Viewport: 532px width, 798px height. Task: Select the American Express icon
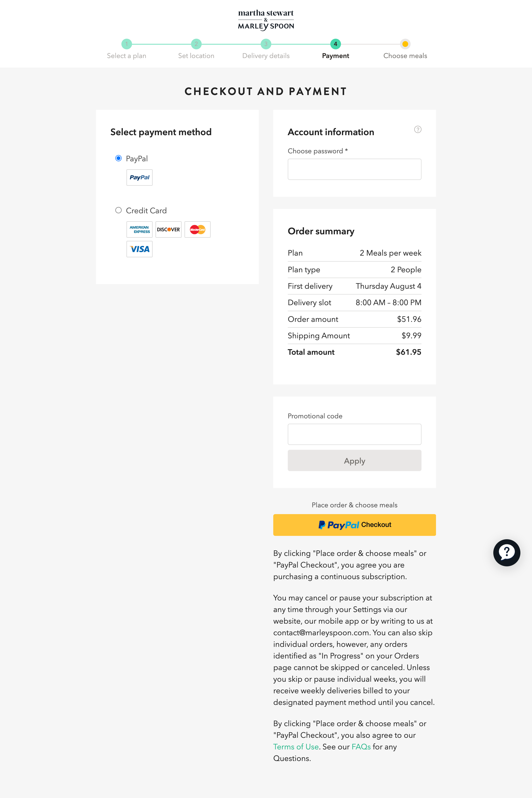click(139, 229)
